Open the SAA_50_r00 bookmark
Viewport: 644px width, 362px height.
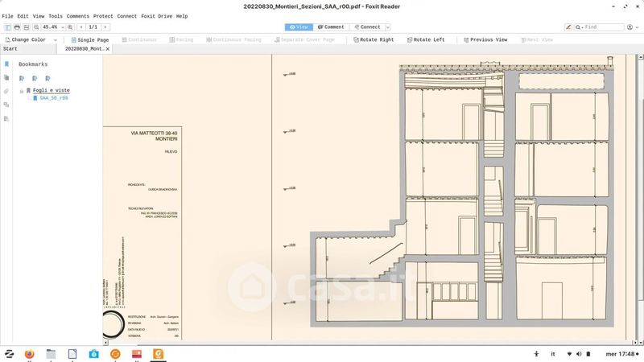click(54, 98)
